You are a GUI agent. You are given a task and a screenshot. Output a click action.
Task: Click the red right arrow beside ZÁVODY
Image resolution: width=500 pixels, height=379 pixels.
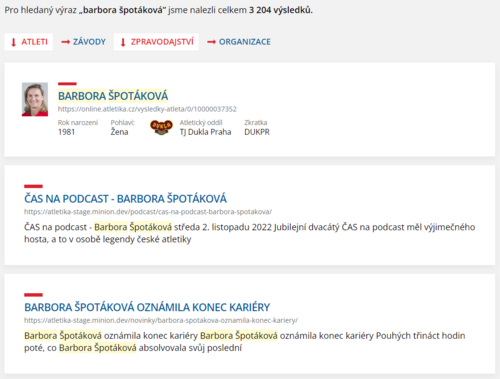coord(66,42)
